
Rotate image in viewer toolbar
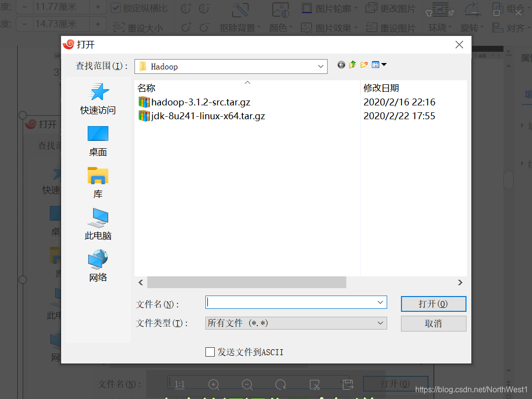click(281, 384)
